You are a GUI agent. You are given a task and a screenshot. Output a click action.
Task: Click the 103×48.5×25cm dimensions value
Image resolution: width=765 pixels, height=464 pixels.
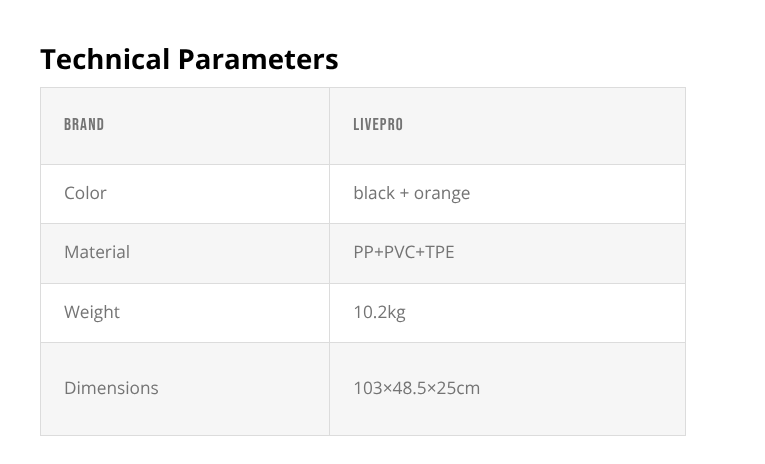[416, 388]
